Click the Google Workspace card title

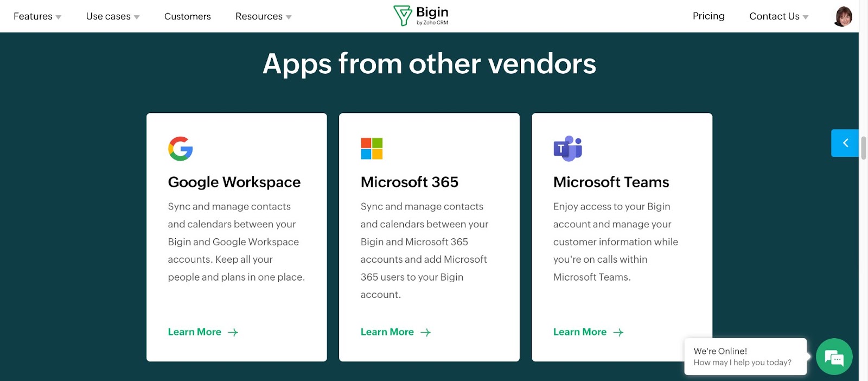pyautogui.click(x=234, y=182)
